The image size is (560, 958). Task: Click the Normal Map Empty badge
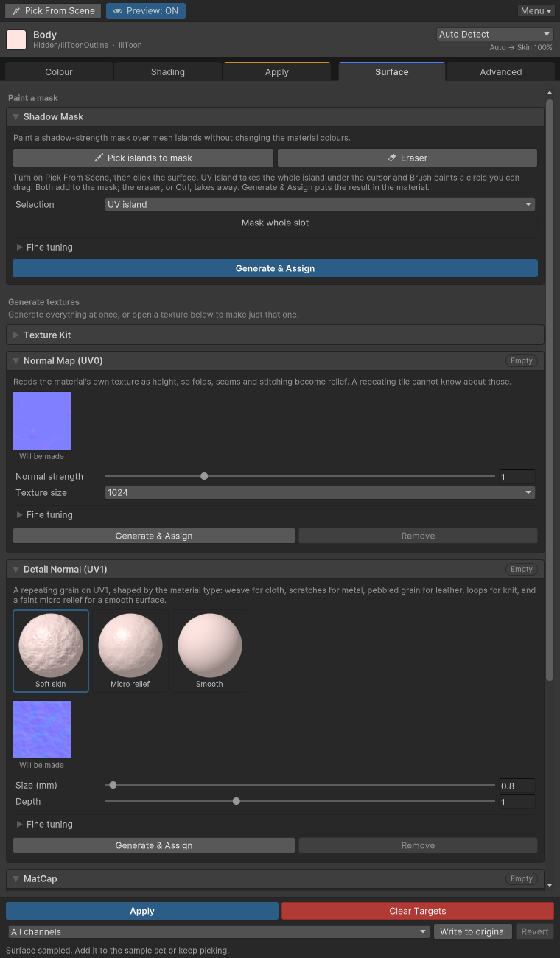point(522,360)
